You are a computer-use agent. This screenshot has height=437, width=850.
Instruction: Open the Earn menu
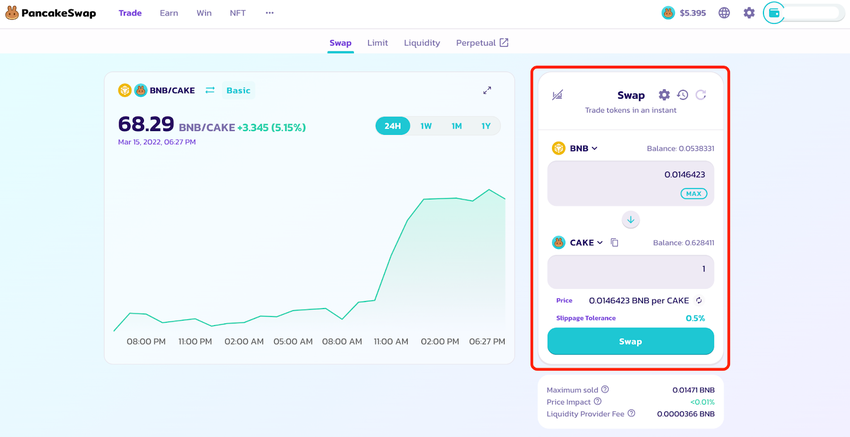click(169, 13)
